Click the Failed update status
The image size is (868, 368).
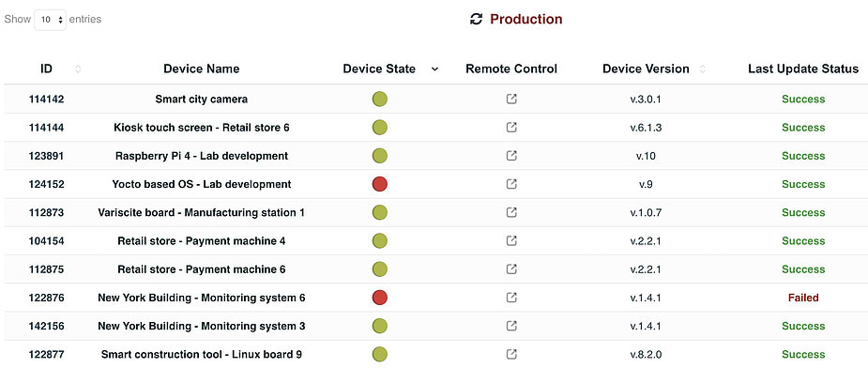(x=803, y=298)
